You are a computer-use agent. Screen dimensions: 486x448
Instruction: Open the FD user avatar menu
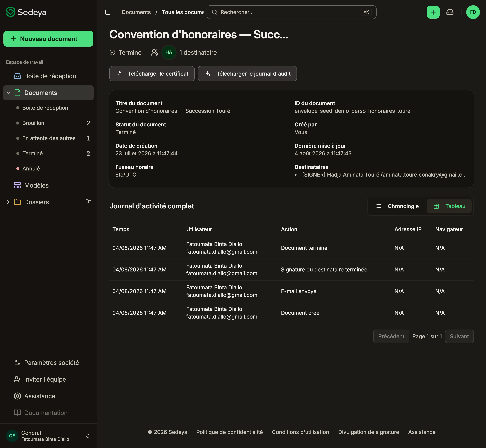point(473,12)
